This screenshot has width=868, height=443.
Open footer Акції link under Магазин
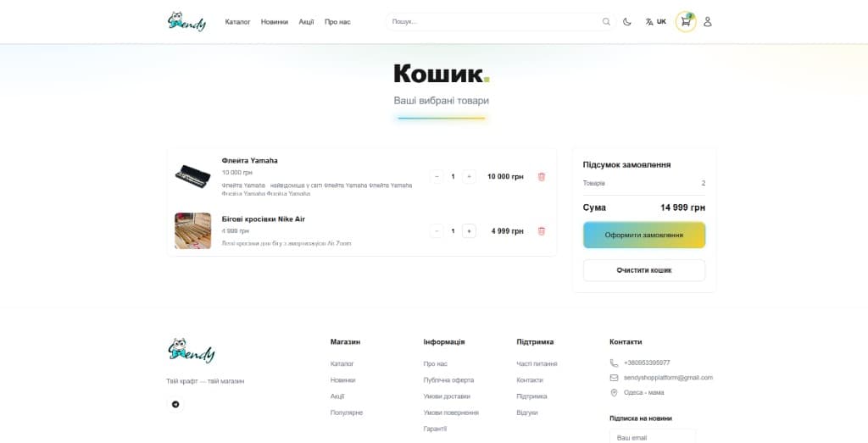coord(337,396)
